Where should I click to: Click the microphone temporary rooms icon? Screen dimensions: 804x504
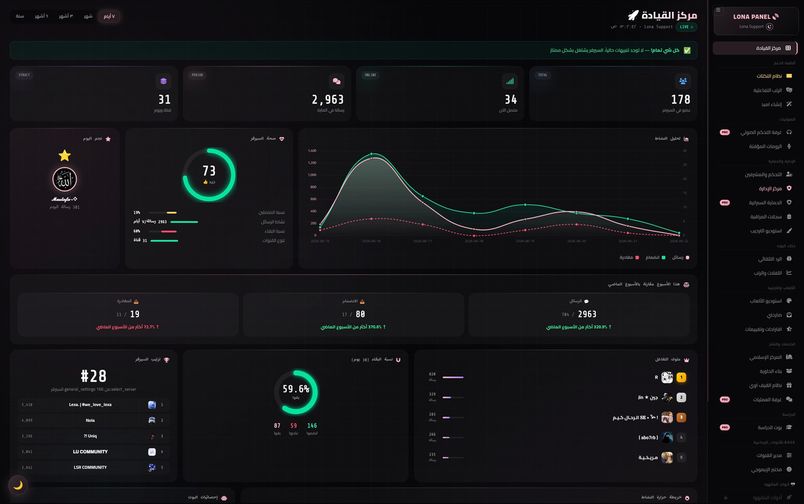click(789, 146)
